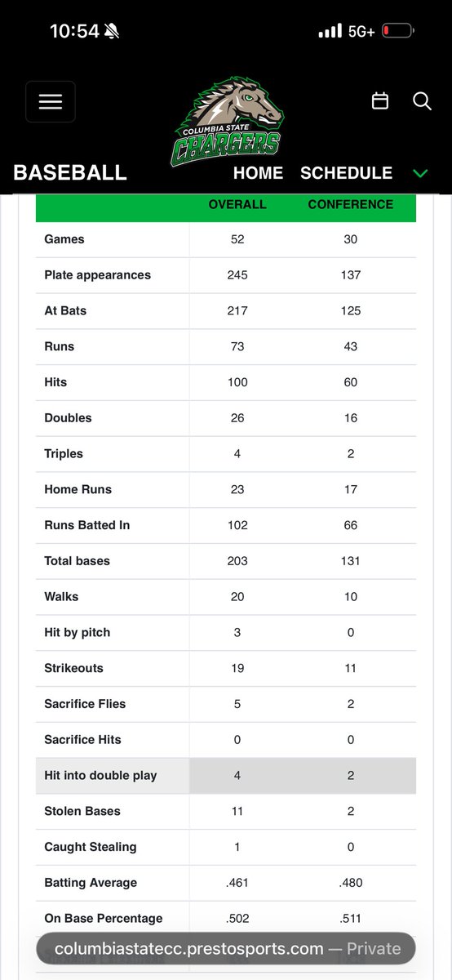
Task: Expand the green chevron baseball menu
Action: point(421,173)
